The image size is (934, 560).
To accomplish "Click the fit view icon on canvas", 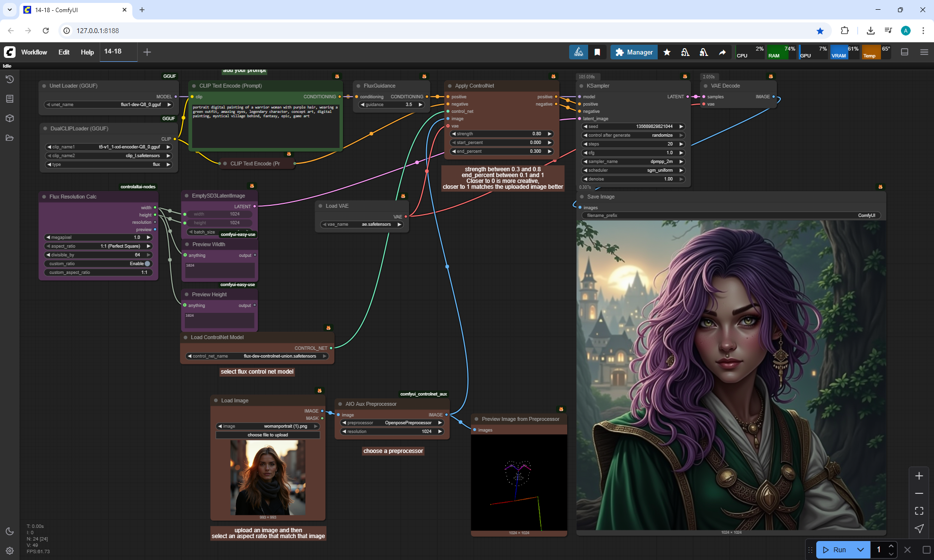I will coord(919,511).
